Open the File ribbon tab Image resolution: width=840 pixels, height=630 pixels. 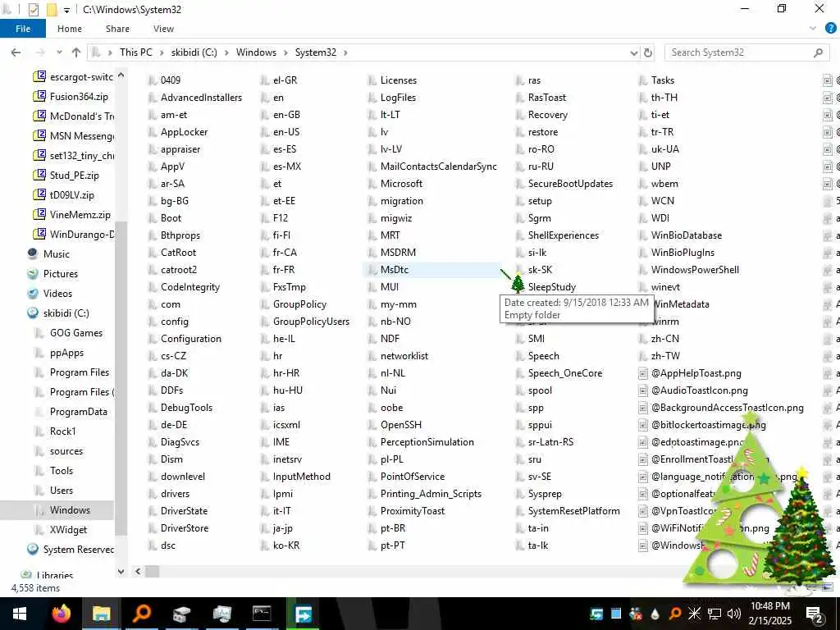(22, 29)
